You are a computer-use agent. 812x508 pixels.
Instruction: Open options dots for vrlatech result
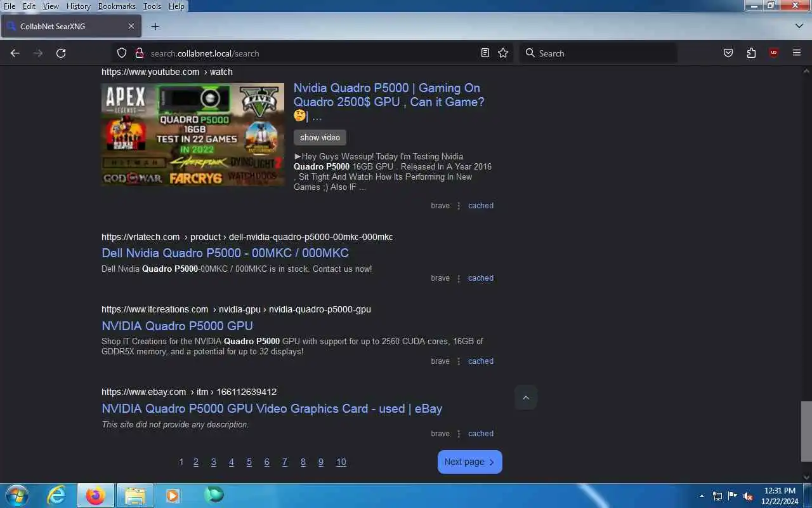click(459, 278)
